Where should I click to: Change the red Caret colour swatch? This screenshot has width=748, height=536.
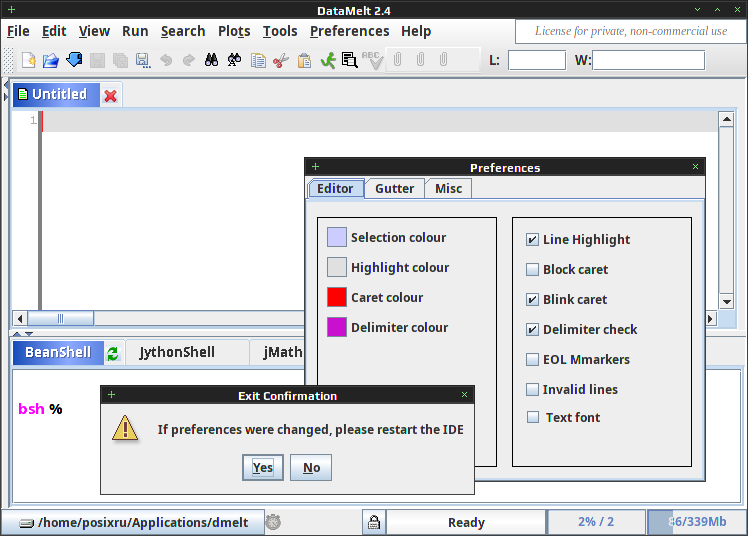[x=337, y=297]
